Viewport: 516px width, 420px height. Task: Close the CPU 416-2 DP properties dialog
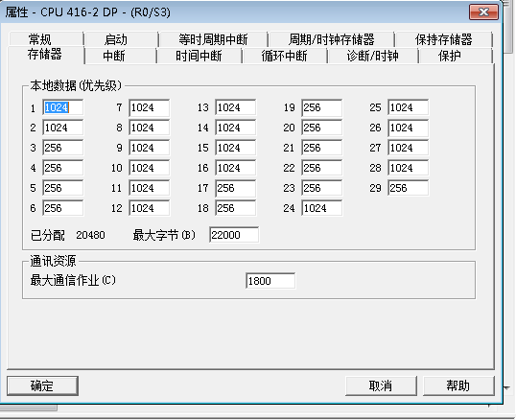click(483, 12)
